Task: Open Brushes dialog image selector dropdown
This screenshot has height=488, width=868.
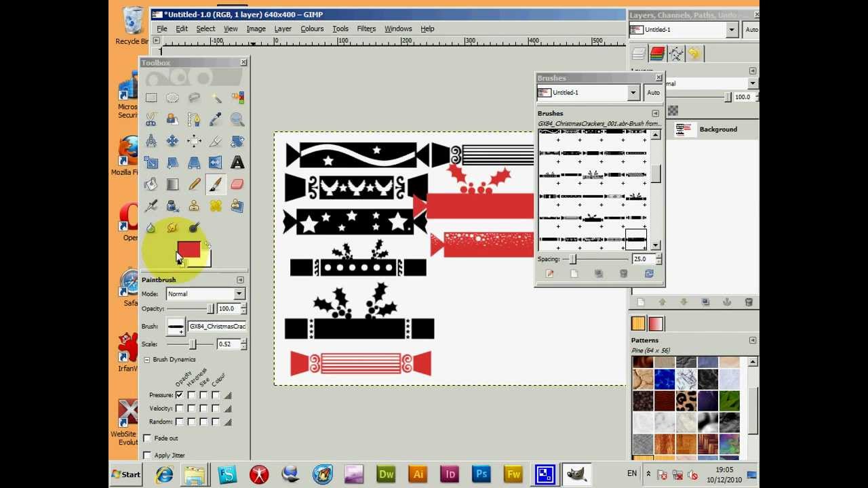Action: 588,93
